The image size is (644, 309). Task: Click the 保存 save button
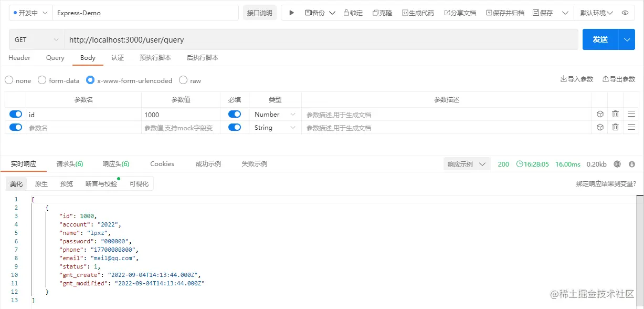[543, 13]
